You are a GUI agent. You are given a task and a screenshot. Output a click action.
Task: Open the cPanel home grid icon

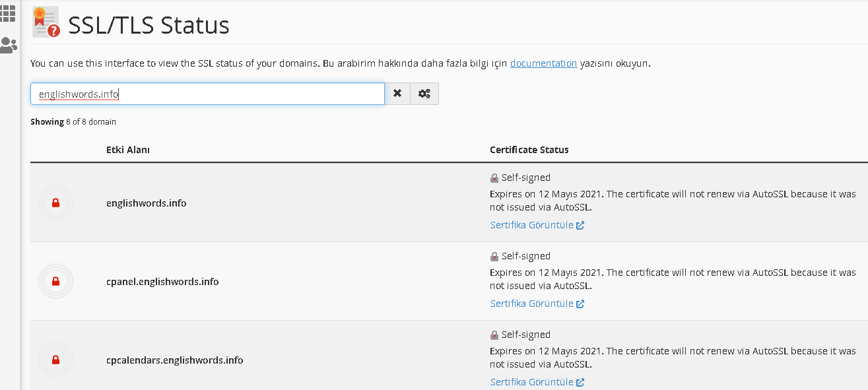pyautogui.click(x=8, y=13)
